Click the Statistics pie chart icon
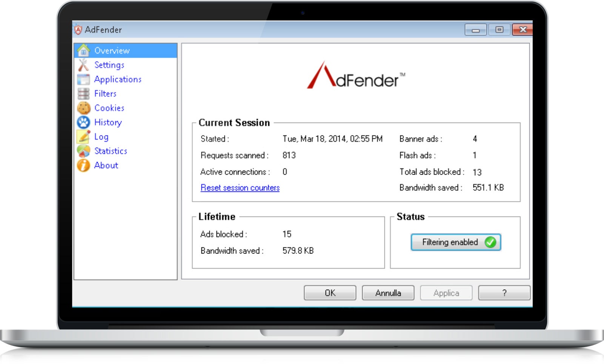 point(83,151)
